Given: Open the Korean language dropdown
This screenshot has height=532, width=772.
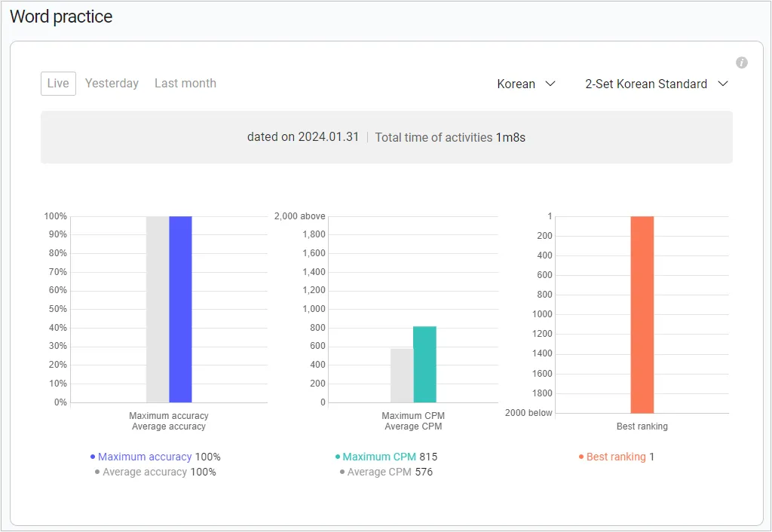Looking at the screenshot, I should tap(525, 84).
